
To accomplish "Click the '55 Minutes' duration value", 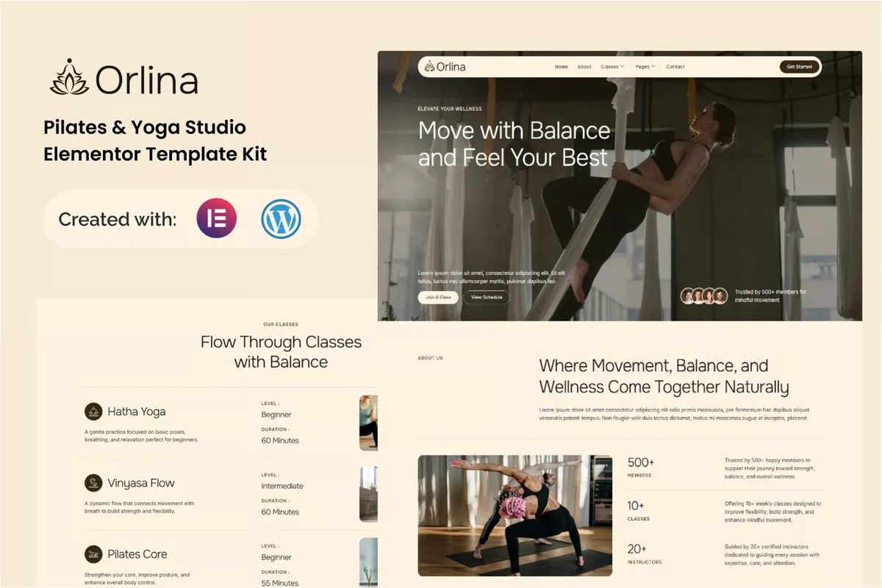I will tap(280, 583).
